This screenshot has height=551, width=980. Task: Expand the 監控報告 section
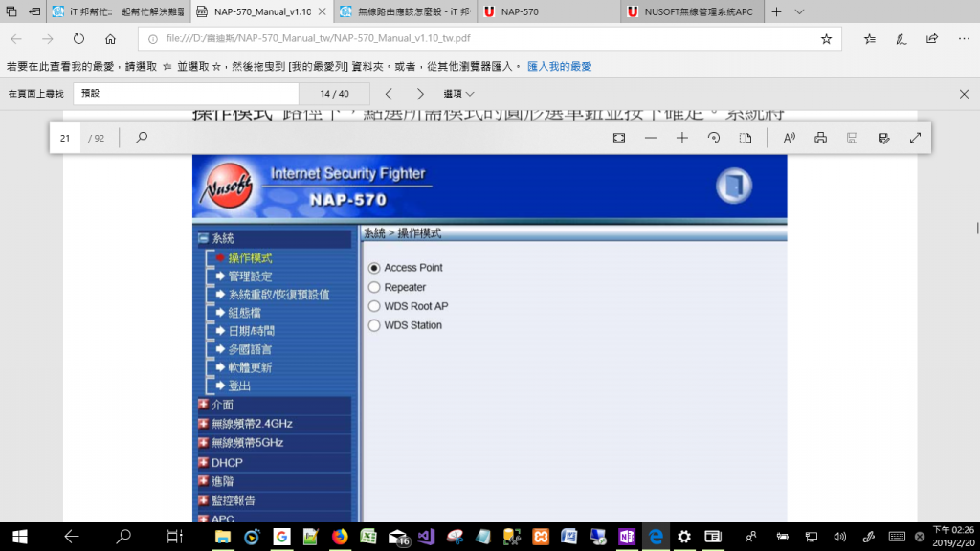coord(203,500)
